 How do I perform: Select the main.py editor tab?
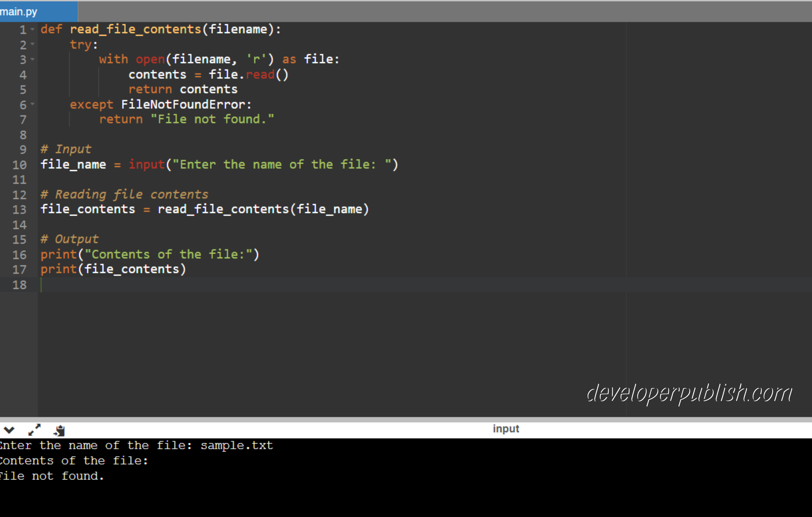click(39, 12)
